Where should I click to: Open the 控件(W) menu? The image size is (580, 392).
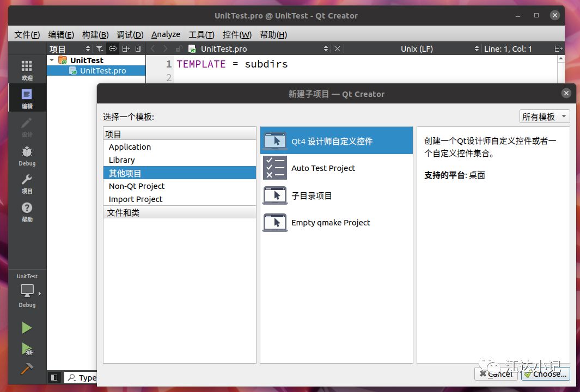pos(237,34)
